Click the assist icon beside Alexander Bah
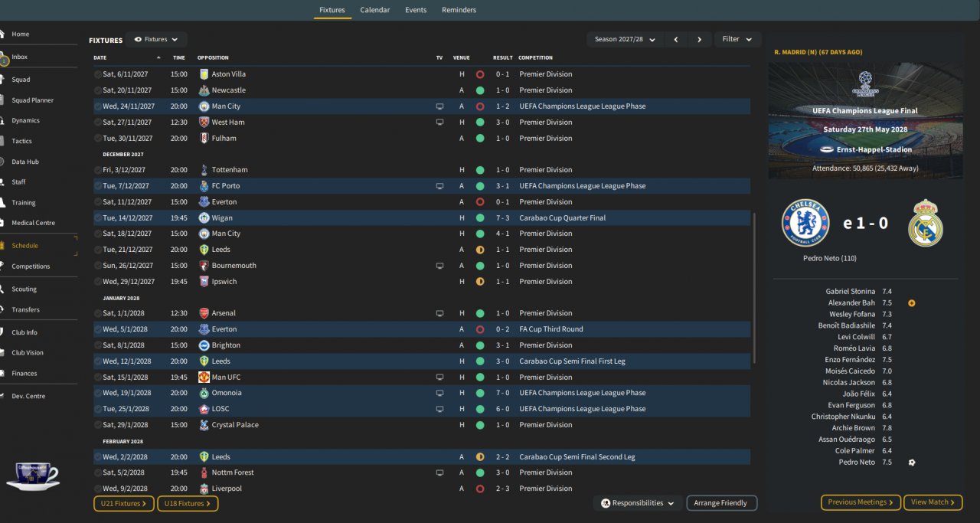 (x=911, y=303)
